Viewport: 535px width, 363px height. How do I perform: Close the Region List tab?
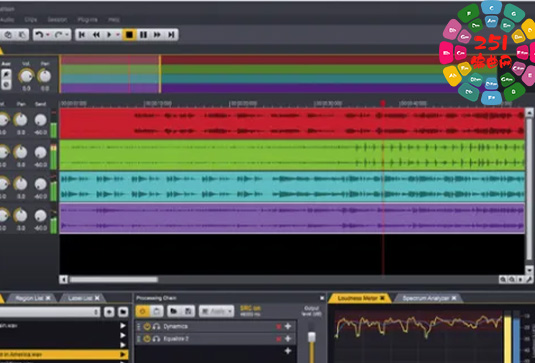tap(48, 298)
